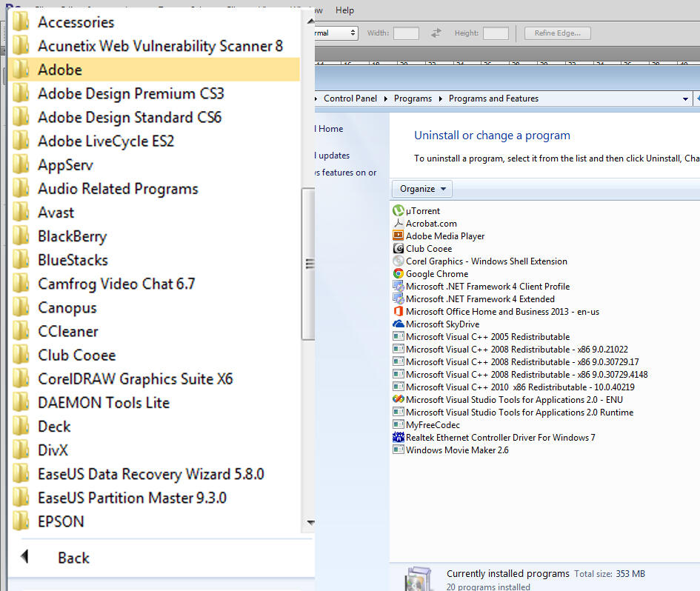Click the programs list scroll-up arrow

(310, 21)
